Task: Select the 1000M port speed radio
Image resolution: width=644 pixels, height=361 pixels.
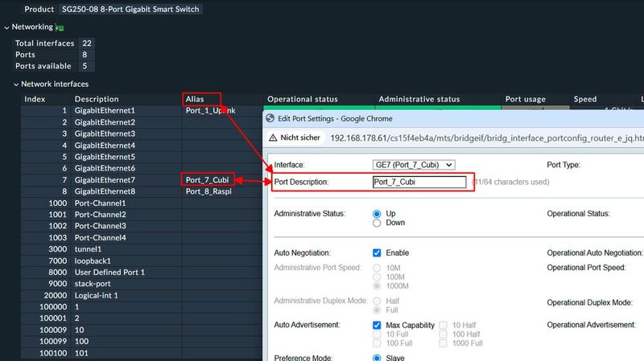Action: click(377, 286)
